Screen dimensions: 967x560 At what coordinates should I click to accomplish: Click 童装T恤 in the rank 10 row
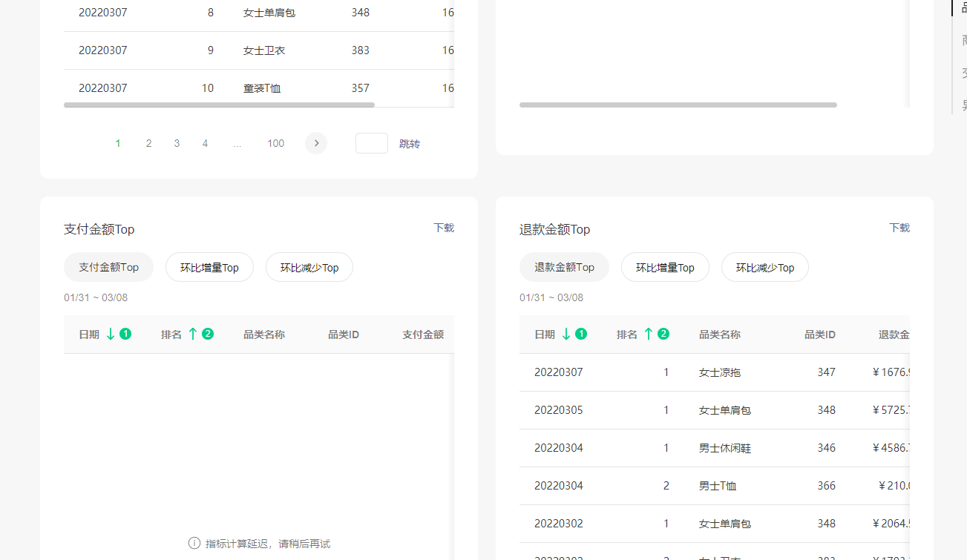click(262, 88)
